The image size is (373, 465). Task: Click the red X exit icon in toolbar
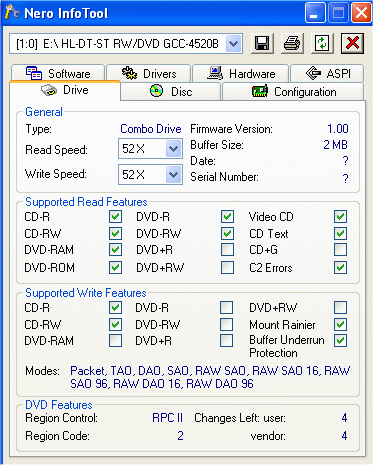352,43
